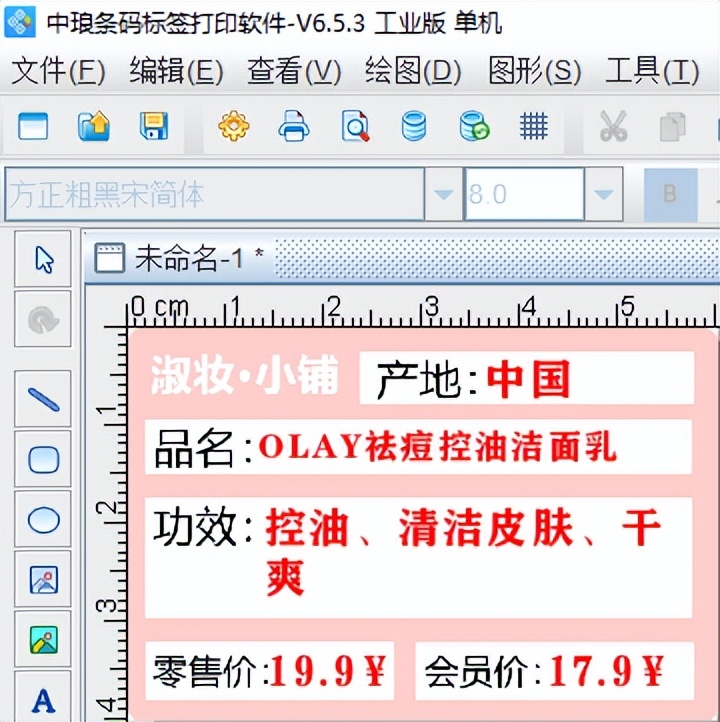Screen dimensions: 720x722
Task: Select the 19.9¥ retail price
Action: click(x=327, y=671)
